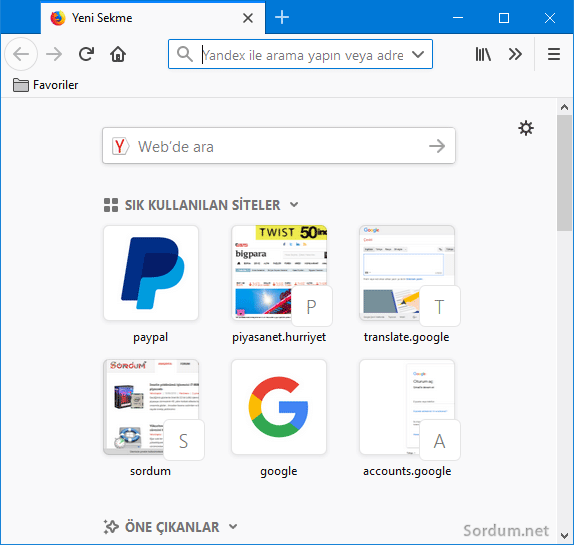Open the google top site tile
This screenshot has width=574, height=545.
coord(279,407)
